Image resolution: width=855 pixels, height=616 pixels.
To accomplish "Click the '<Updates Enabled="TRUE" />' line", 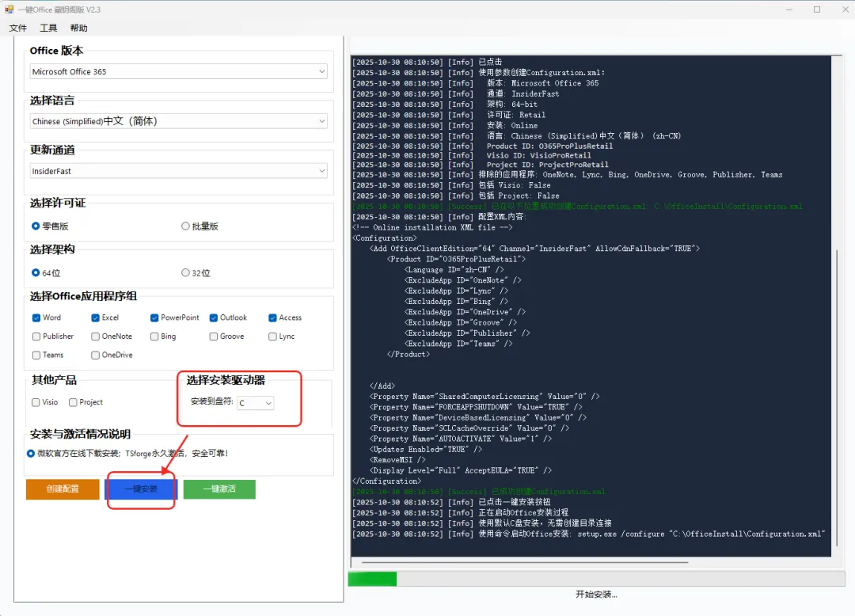I will (426, 449).
